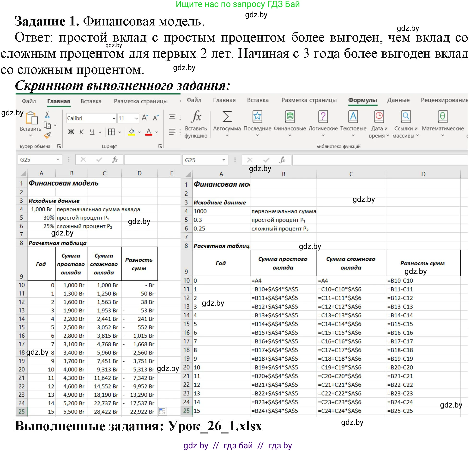This screenshot has width=476, height=451.
Task: Click the 30% simple percent cell
Action: tap(42, 218)
